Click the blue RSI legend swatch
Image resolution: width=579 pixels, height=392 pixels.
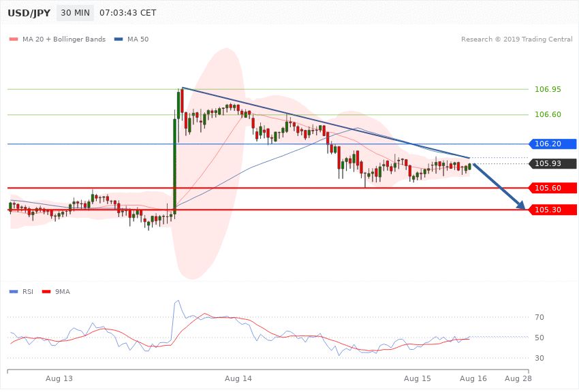[x=14, y=292]
